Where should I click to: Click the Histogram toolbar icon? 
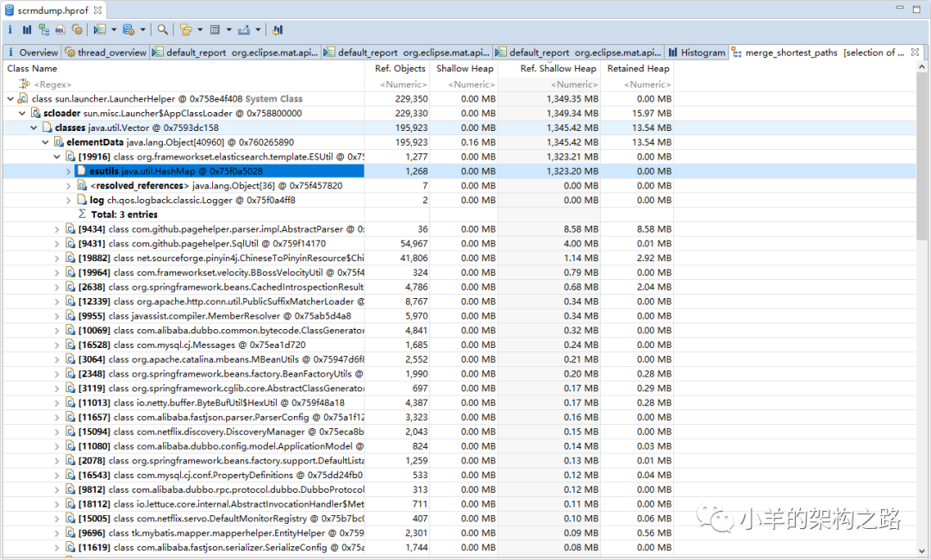pyautogui.click(x=26, y=29)
